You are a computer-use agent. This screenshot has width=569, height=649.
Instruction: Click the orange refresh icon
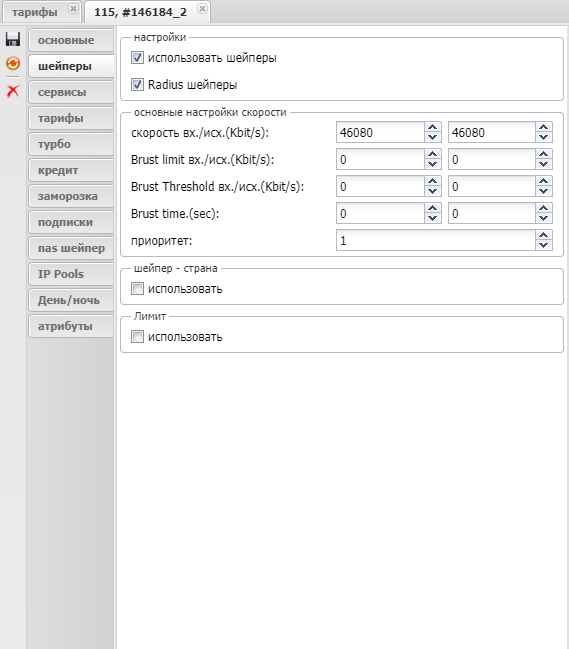pos(13,63)
